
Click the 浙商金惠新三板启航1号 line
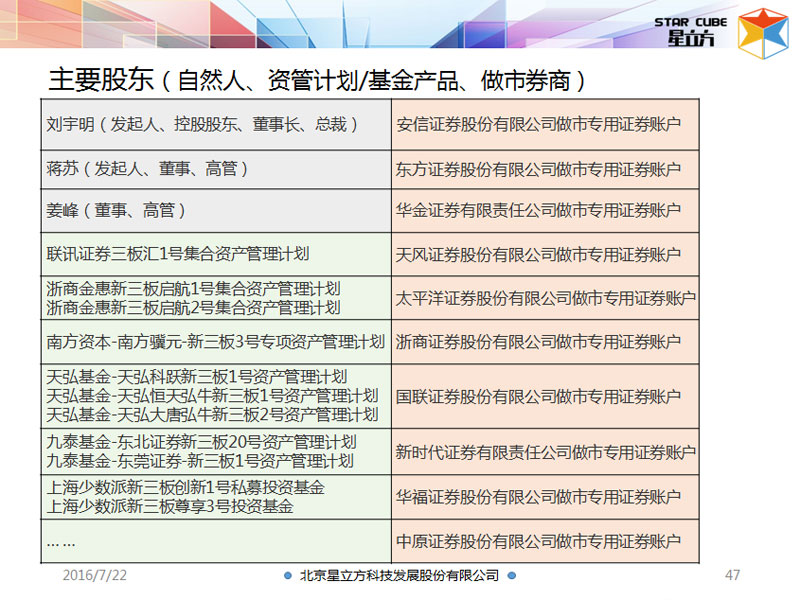tap(193, 288)
